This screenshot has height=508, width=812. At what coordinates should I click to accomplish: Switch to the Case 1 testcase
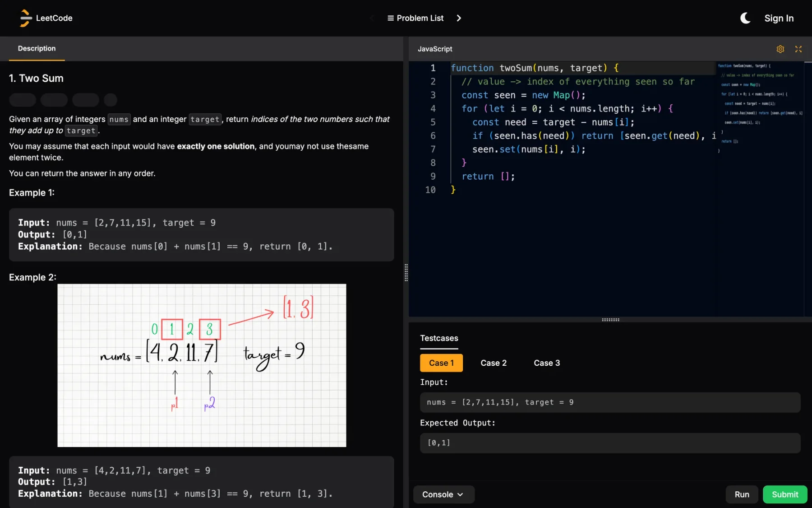point(441,363)
